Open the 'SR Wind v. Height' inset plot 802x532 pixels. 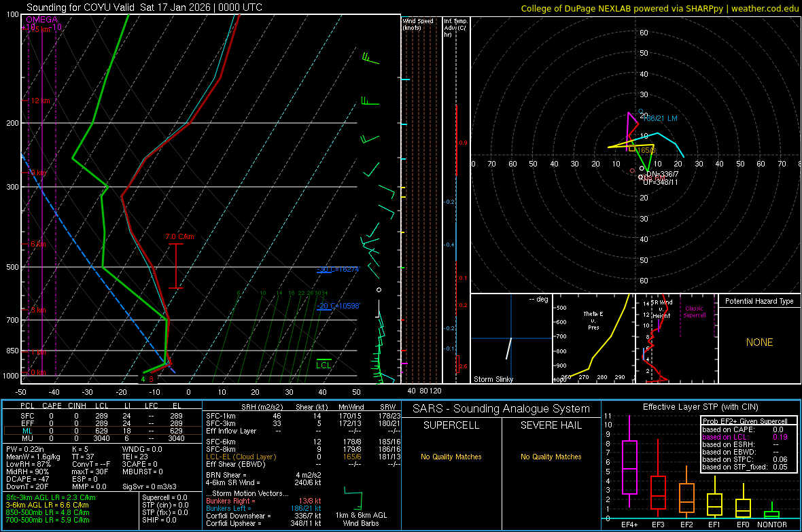point(676,338)
